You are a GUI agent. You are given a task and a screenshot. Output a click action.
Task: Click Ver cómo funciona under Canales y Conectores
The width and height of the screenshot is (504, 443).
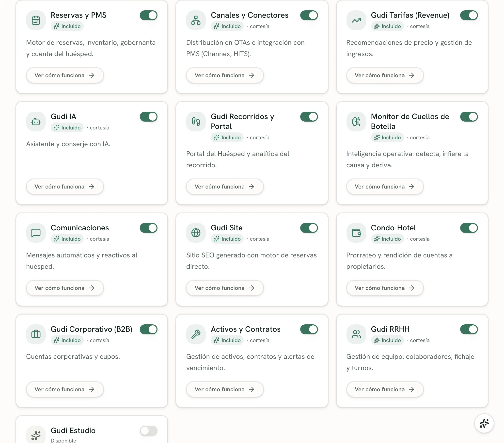point(225,75)
